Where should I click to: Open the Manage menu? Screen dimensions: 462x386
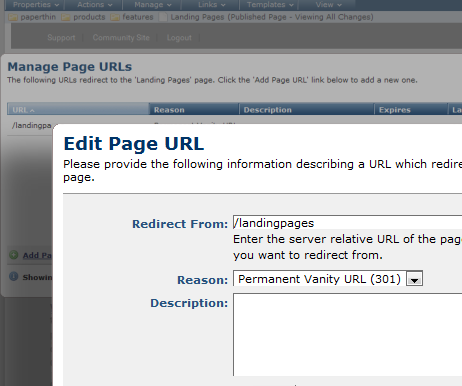(x=153, y=5)
